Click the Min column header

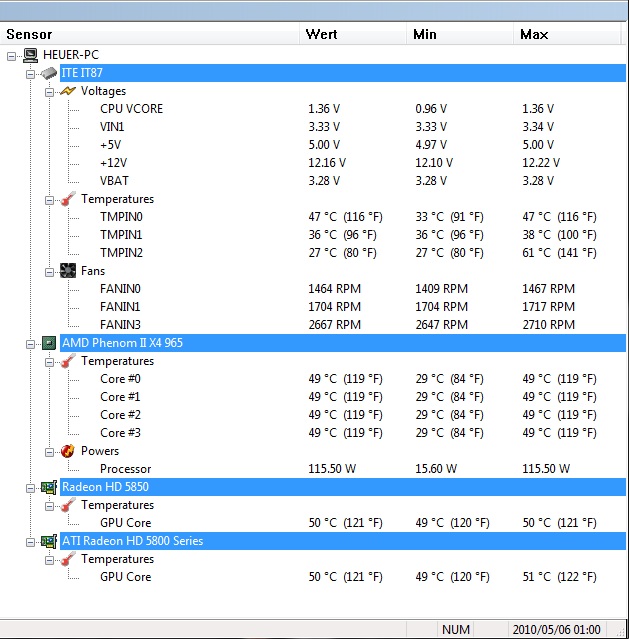click(460, 34)
